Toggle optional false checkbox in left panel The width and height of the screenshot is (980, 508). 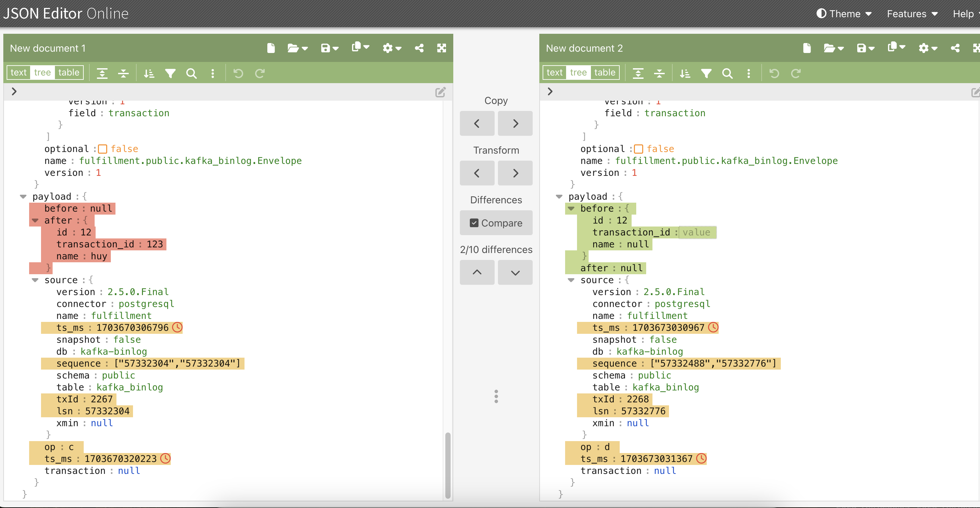tap(102, 149)
